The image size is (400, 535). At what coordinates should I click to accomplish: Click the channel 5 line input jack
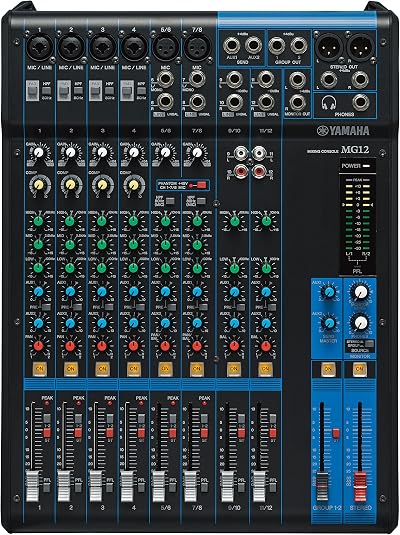[x=165, y=79]
